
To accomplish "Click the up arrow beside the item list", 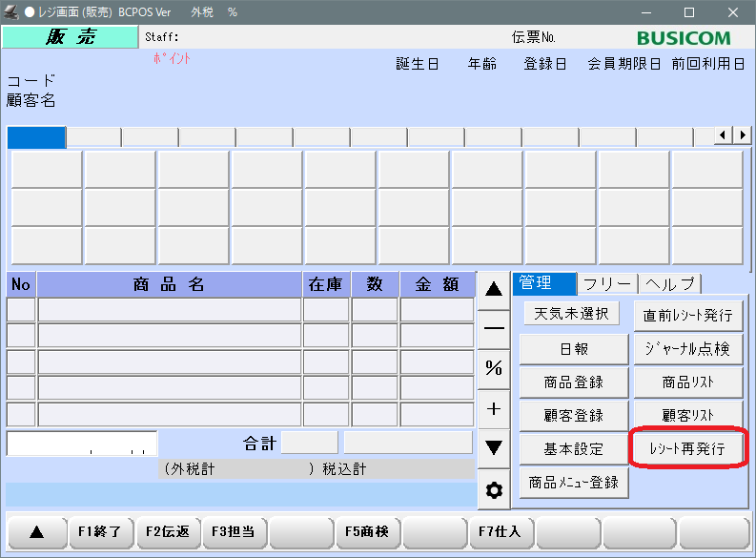I will (494, 288).
